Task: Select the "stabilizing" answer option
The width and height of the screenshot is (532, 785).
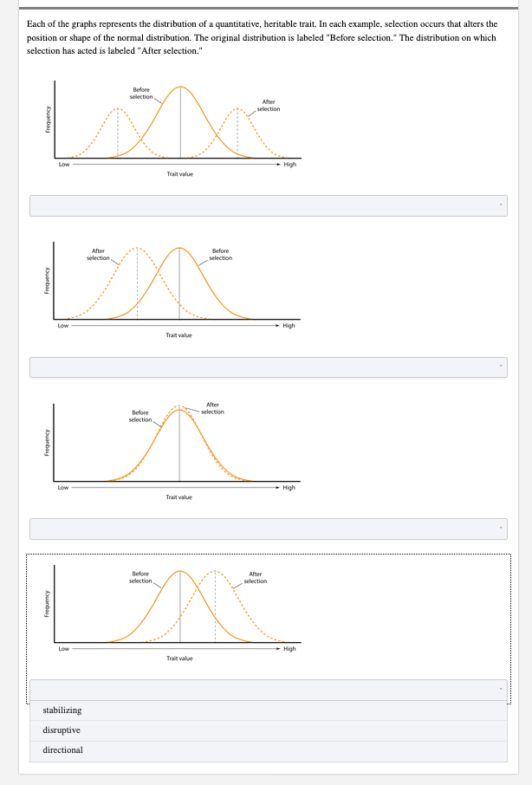Action: [61, 710]
